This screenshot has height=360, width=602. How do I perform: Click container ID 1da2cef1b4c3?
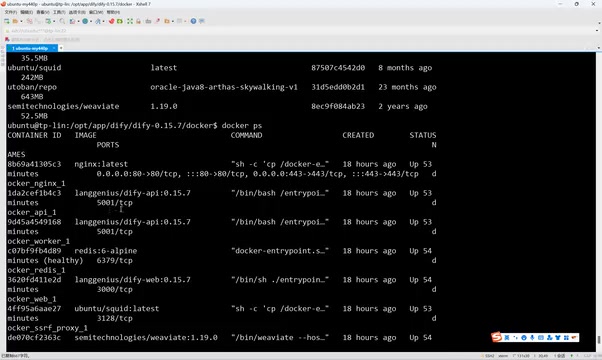(34, 193)
